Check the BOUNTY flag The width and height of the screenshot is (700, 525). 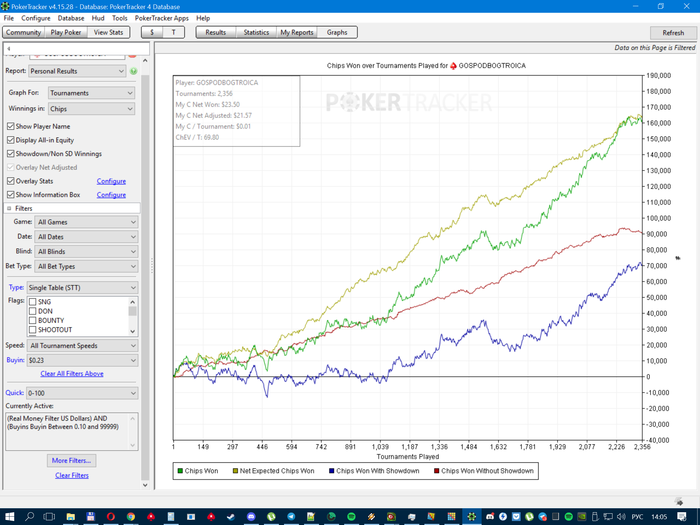pos(33,321)
